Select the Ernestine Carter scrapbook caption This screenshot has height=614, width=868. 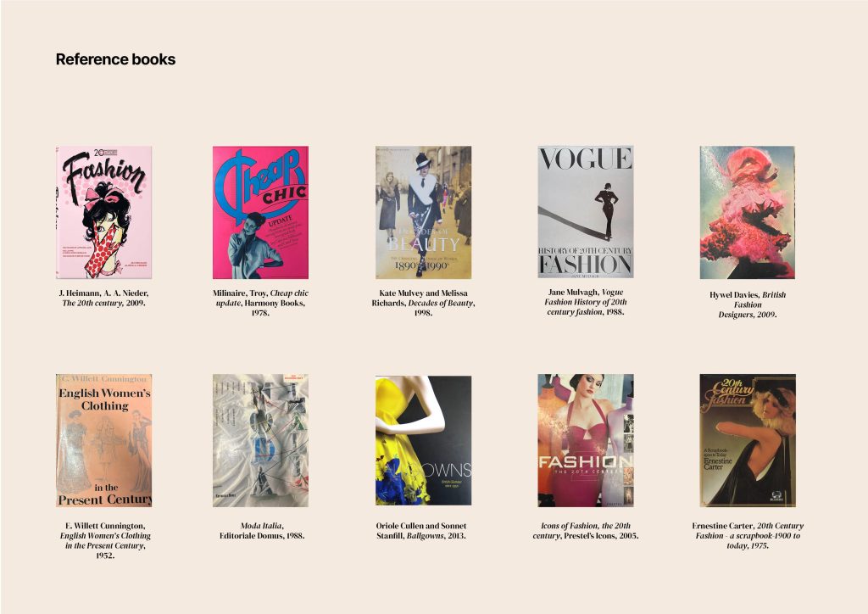[x=748, y=535]
